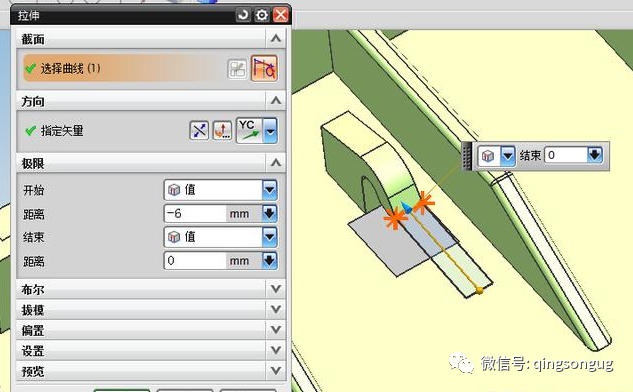Expand the 设置 section

pyautogui.click(x=276, y=350)
